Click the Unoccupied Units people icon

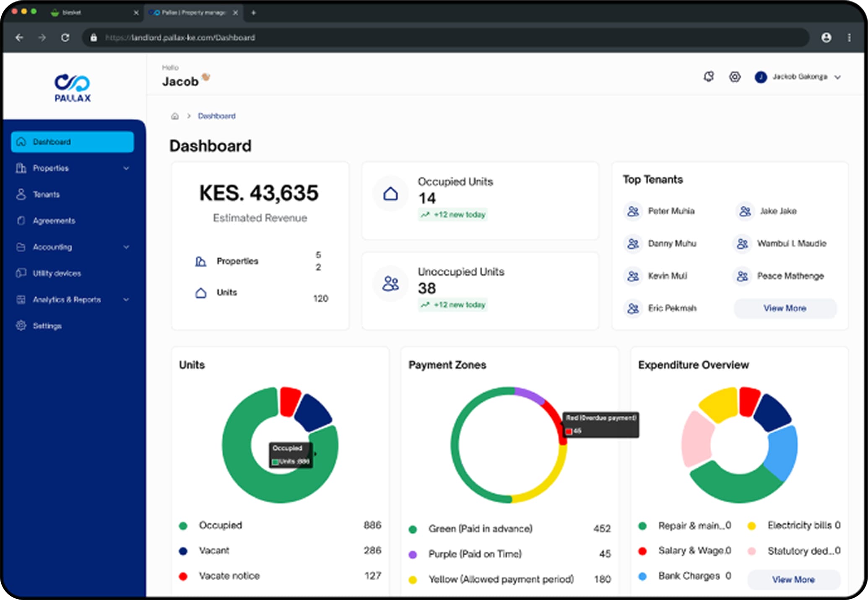(390, 284)
